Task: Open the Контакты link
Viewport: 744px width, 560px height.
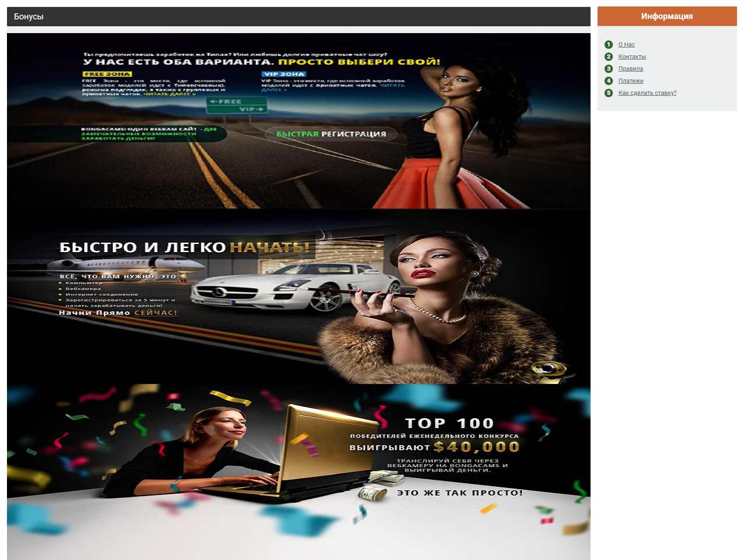Action: click(x=632, y=57)
